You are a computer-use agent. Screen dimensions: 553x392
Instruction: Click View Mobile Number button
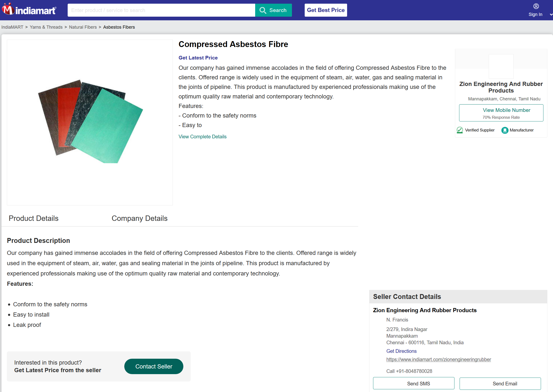pos(501,113)
